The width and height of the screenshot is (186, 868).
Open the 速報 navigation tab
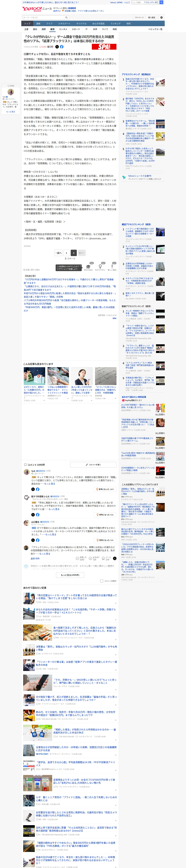point(38,24)
